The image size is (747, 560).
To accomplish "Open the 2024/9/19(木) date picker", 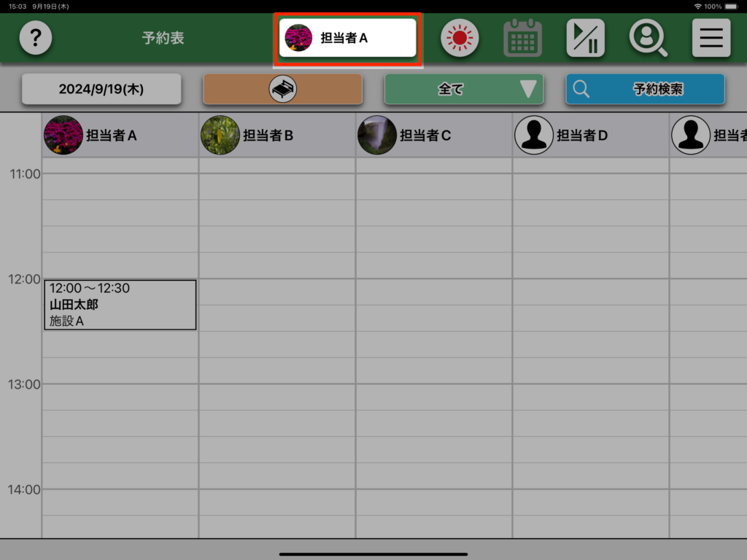I will tap(101, 89).
